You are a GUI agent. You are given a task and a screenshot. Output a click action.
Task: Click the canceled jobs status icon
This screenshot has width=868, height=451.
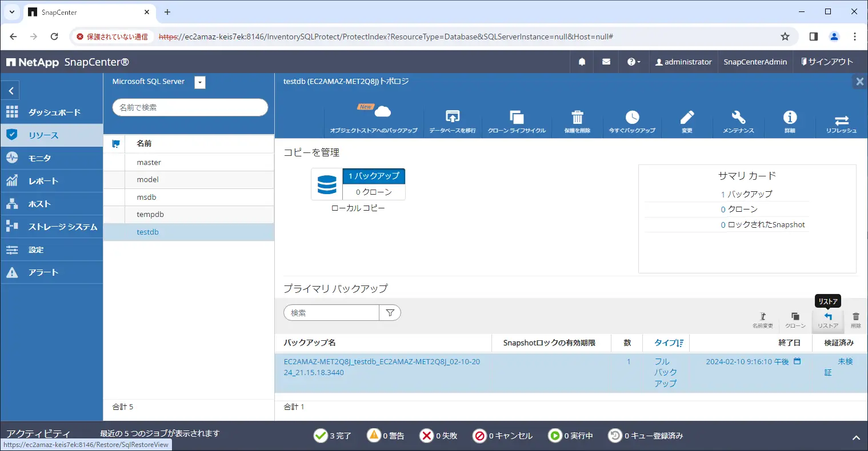point(479,436)
